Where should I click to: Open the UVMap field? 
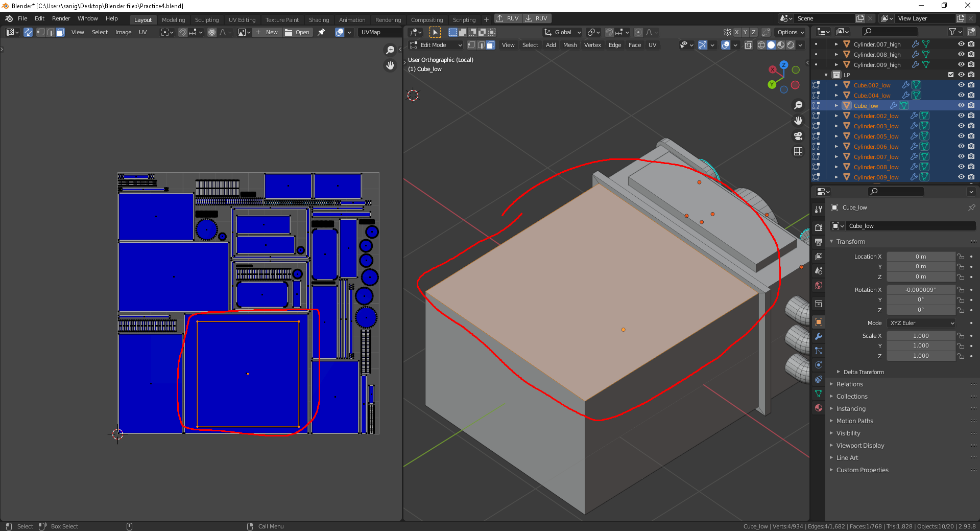379,32
